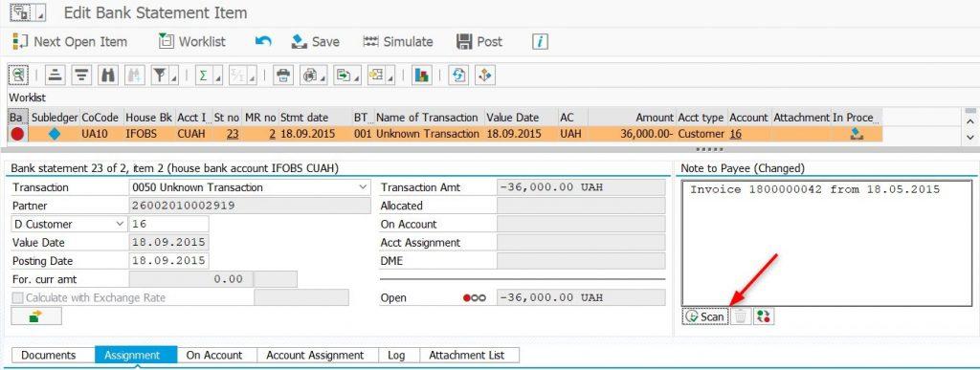The height and width of the screenshot is (370, 980).
Task: Open the information 'i' icon
Action: [540, 42]
